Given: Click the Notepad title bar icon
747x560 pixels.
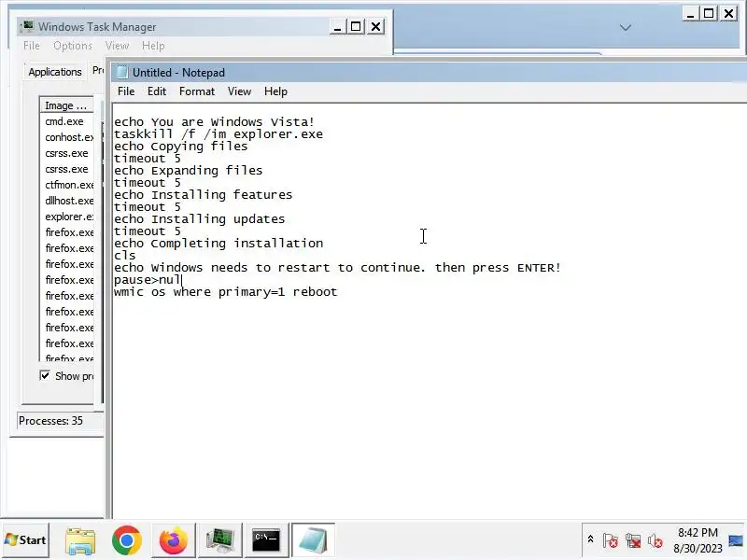Looking at the screenshot, I should click(122, 73).
